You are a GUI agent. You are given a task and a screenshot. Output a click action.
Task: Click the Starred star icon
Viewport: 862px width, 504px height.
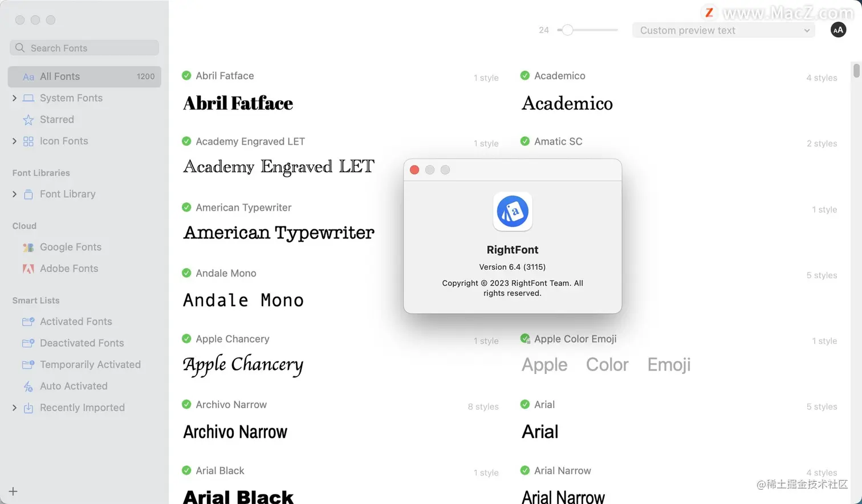click(x=28, y=120)
